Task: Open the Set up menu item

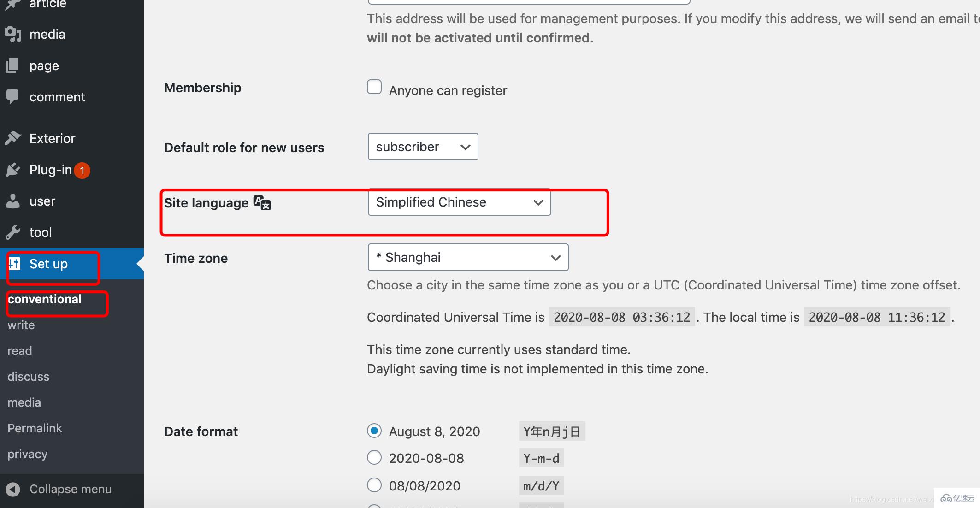Action: point(48,264)
